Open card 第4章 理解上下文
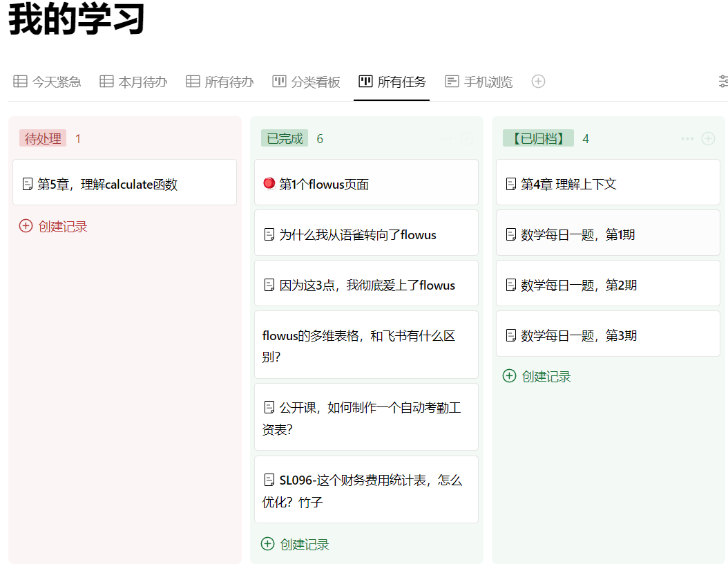The image size is (728, 571). (608, 182)
